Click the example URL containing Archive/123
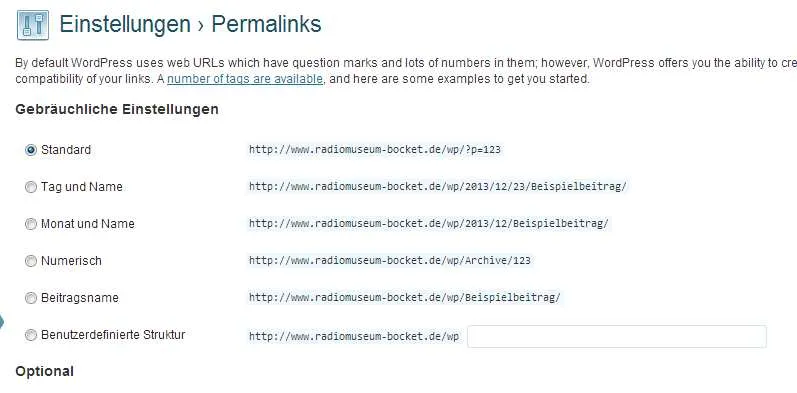 tap(389, 261)
